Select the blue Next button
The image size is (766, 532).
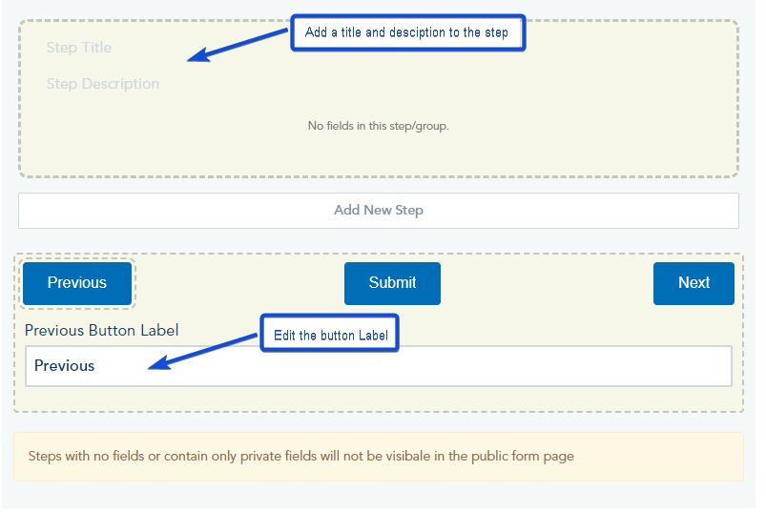pyautogui.click(x=694, y=283)
